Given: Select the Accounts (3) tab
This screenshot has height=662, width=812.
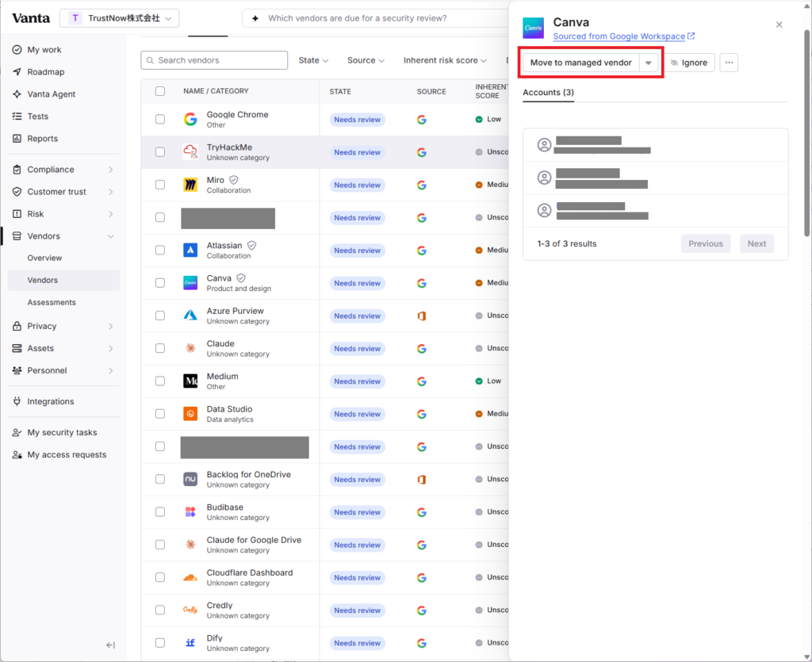Looking at the screenshot, I should [548, 93].
